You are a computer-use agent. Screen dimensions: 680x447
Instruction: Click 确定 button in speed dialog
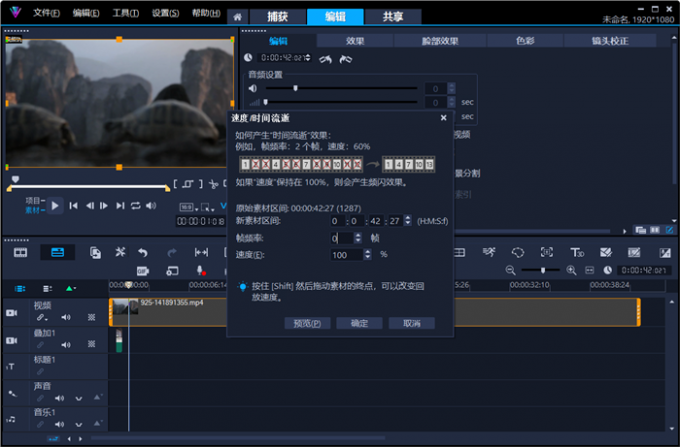click(x=359, y=323)
